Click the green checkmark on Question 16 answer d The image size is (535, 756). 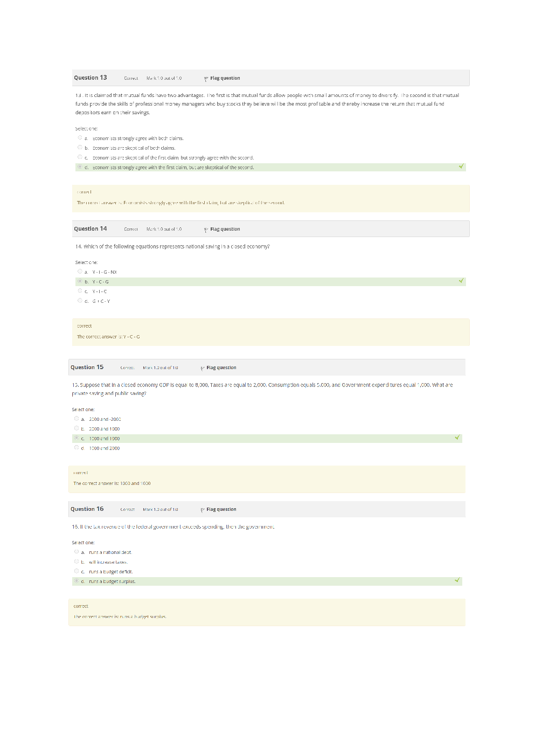457,580
